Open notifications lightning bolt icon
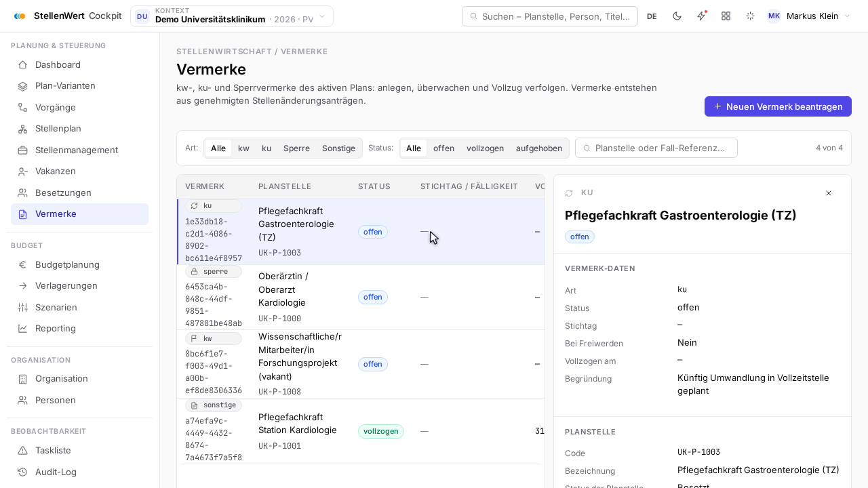 [x=701, y=16]
